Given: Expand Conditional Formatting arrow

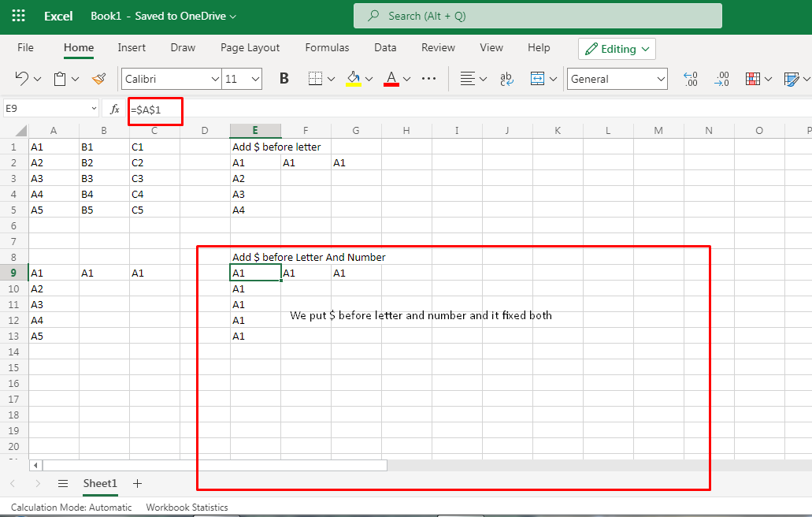Looking at the screenshot, I should (768, 80).
